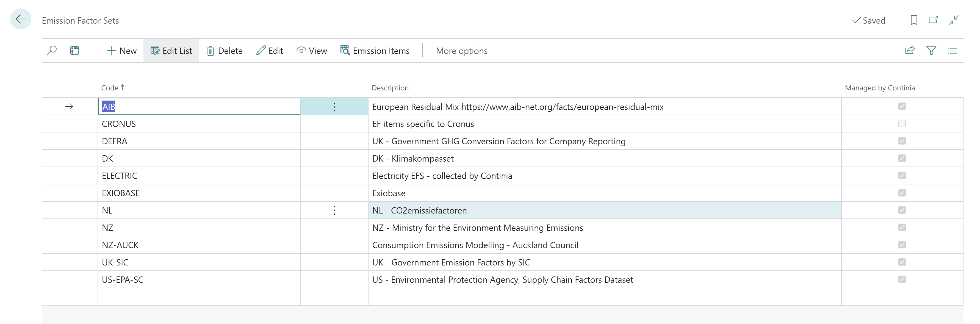
Task: Toggle Managed by Continia for US-EPA-SC
Action: [x=902, y=279]
